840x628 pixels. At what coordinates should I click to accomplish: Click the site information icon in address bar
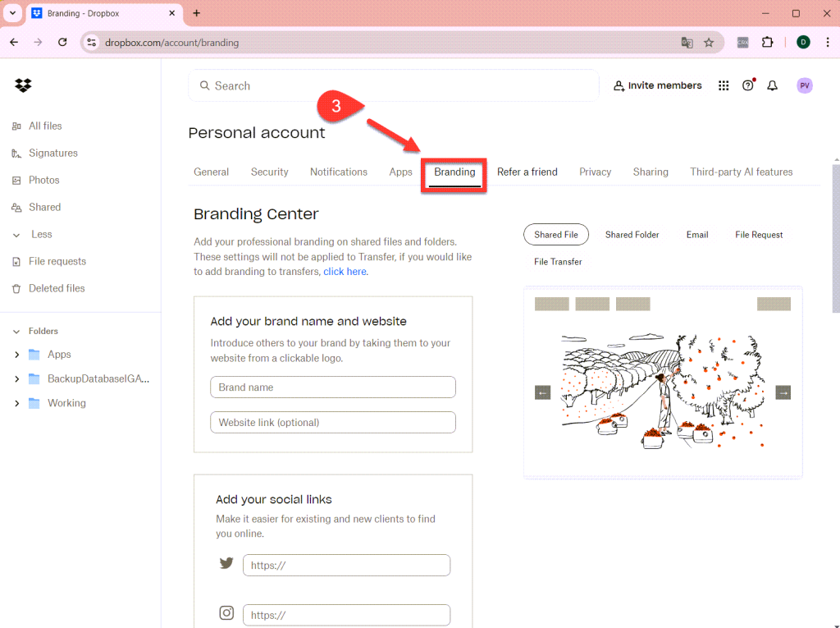[x=92, y=43]
